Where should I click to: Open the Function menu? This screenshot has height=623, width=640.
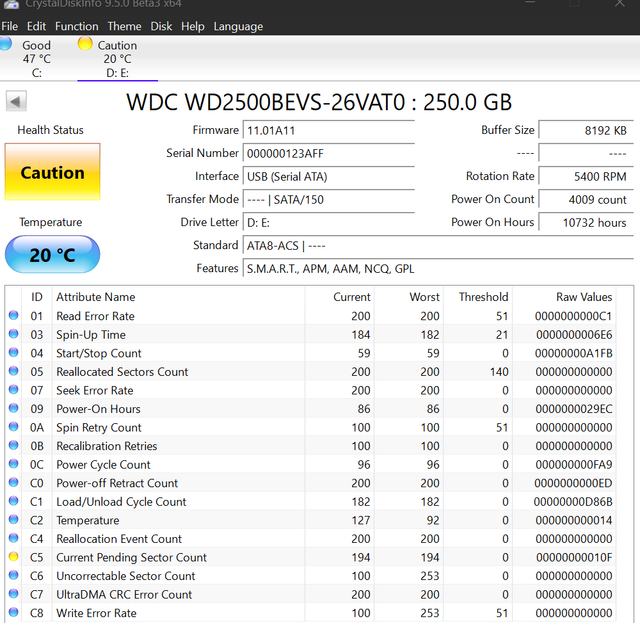[x=77, y=27]
